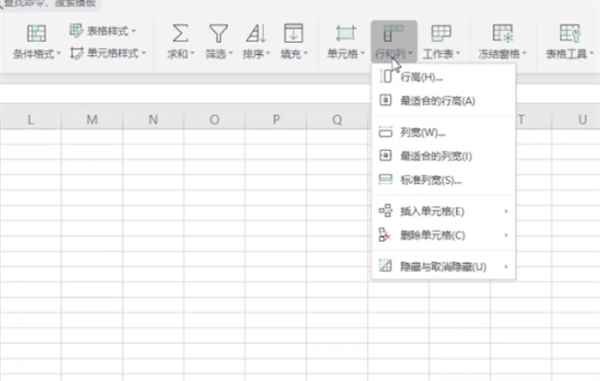600x381 pixels.
Task: Click the 表格样式 table style icon
Action: pos(76,30)
